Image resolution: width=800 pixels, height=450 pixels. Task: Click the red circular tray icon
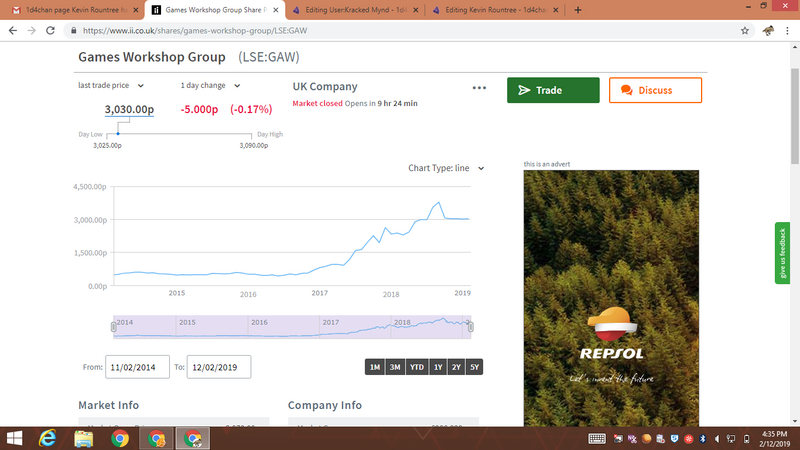coord(688,439)
